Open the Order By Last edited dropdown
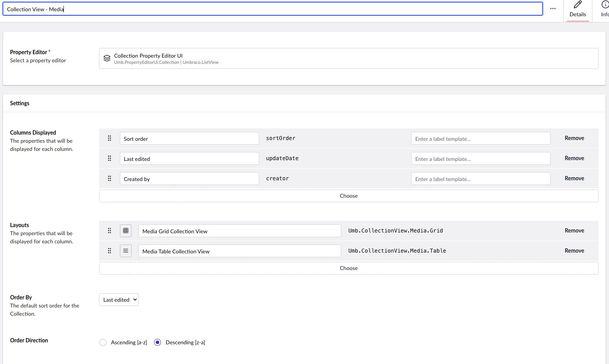Screen dimensions: 609x364 [x=119, y=300]
